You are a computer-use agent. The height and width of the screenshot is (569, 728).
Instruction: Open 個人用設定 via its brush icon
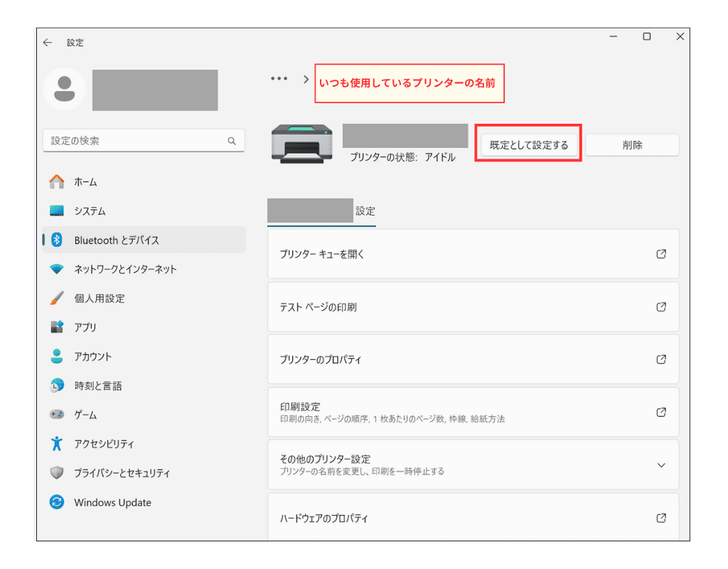[58, 298]
